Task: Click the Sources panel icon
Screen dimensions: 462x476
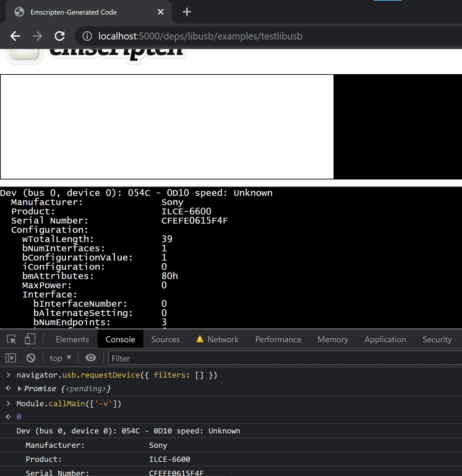Action: [x=166, y=339]
